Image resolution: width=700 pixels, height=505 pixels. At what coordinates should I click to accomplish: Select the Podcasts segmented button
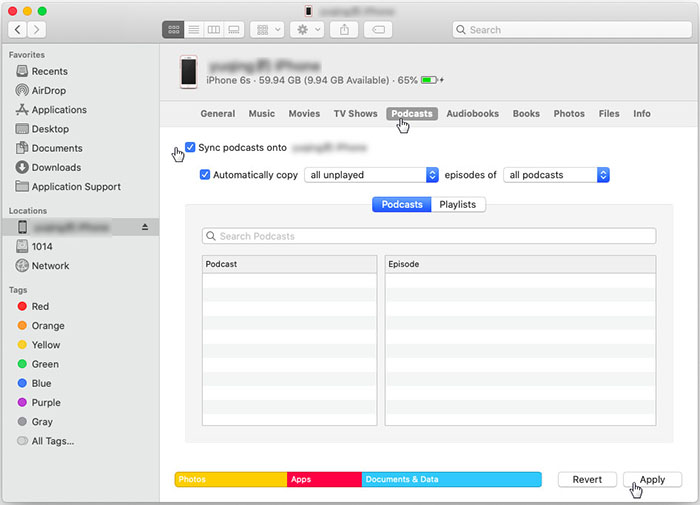point(402,204)
